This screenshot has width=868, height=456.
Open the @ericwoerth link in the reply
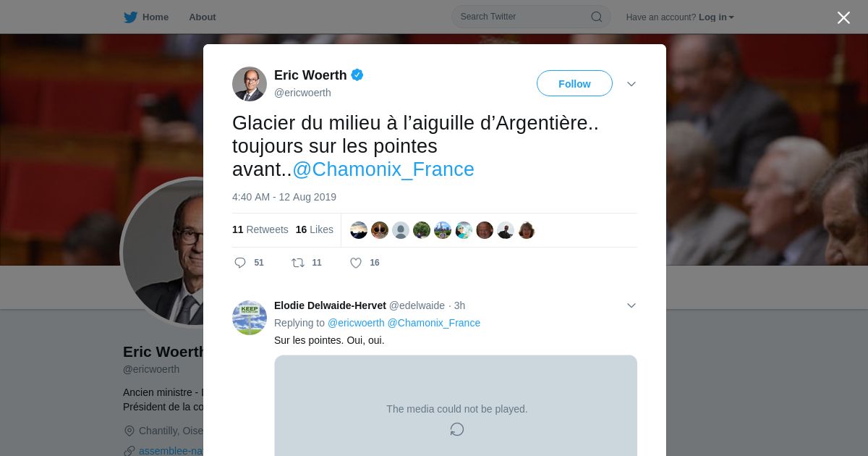click(x=356, y=323)
